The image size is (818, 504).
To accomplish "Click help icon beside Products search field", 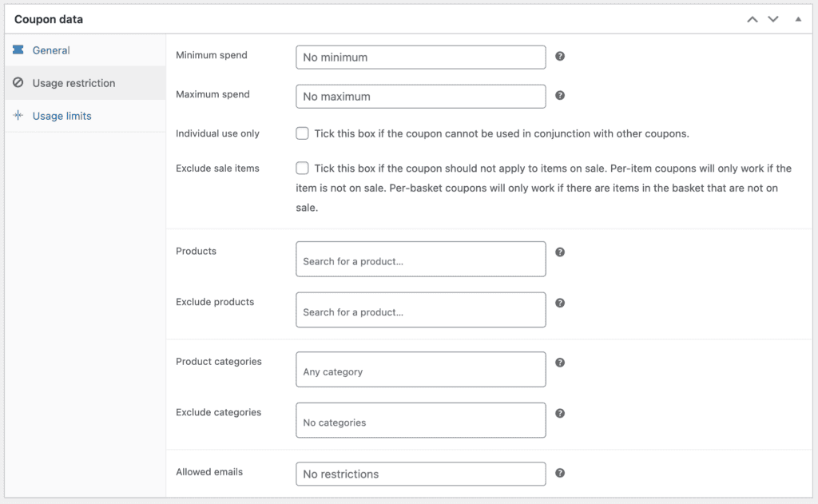I will point(560,252).
